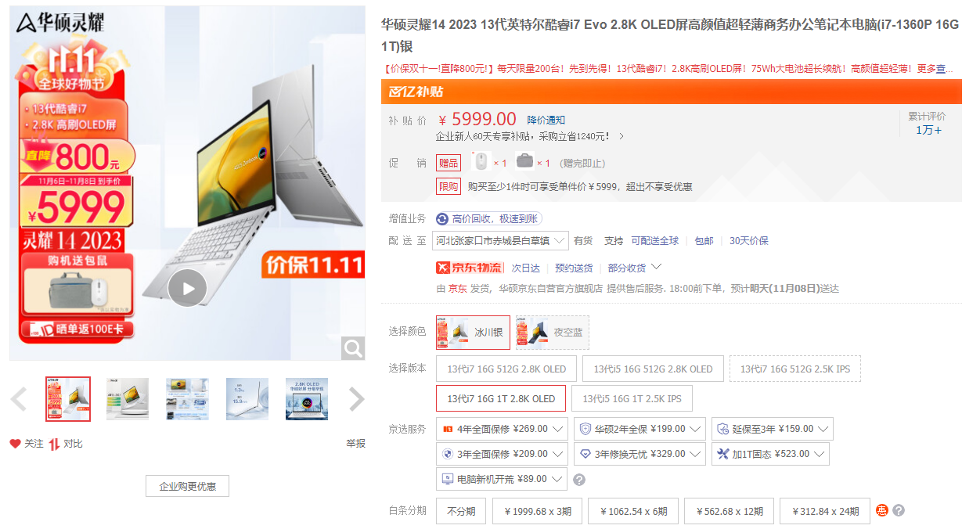The width and height of the screenshot is (980, 529).
Task: Select the 夜空蓝 color option
Action: [553, 333]
